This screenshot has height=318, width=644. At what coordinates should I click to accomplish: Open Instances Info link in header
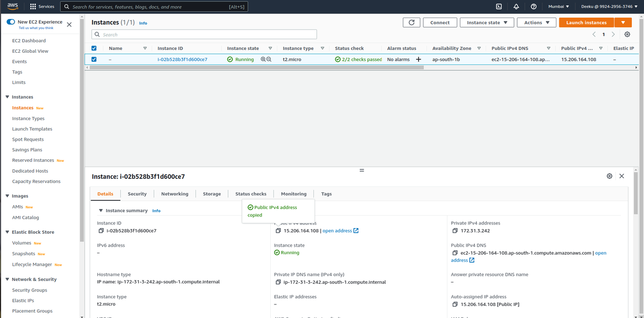[143, 23]
